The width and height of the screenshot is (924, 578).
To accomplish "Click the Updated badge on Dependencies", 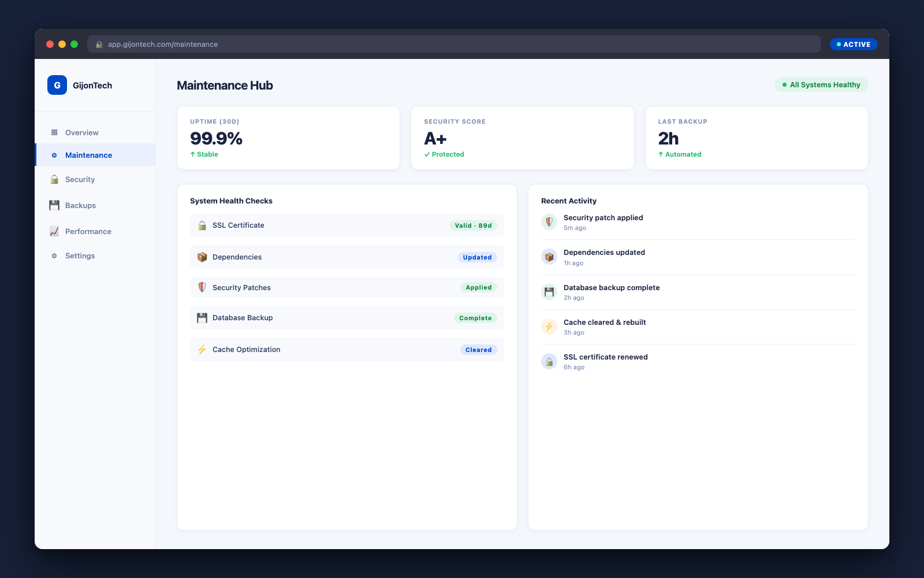I will pos(478,257).
